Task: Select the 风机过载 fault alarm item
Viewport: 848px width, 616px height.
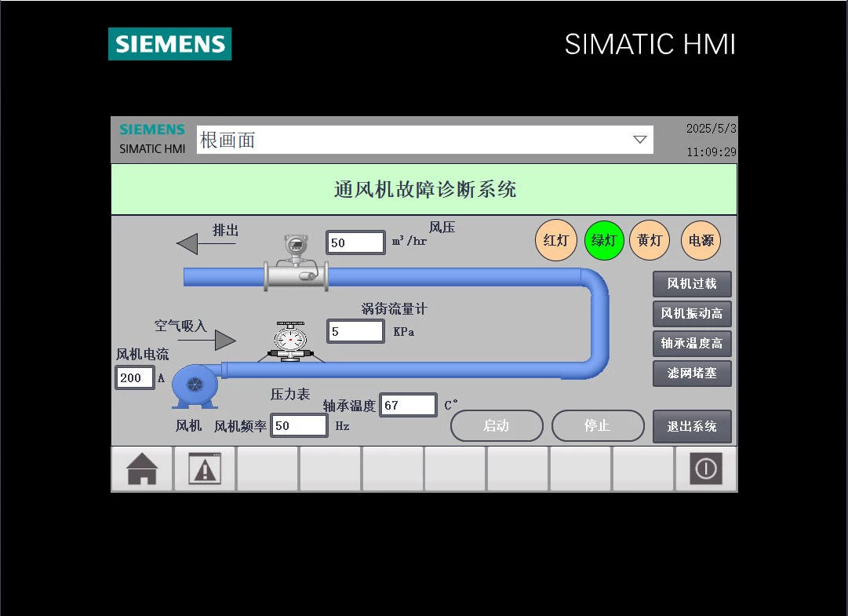Action: pos(692,284)
